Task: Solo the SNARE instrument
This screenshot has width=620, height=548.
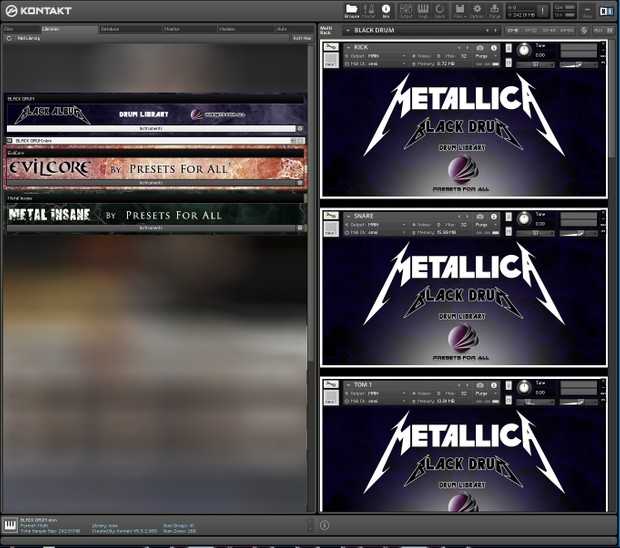Action: point(509,217)
